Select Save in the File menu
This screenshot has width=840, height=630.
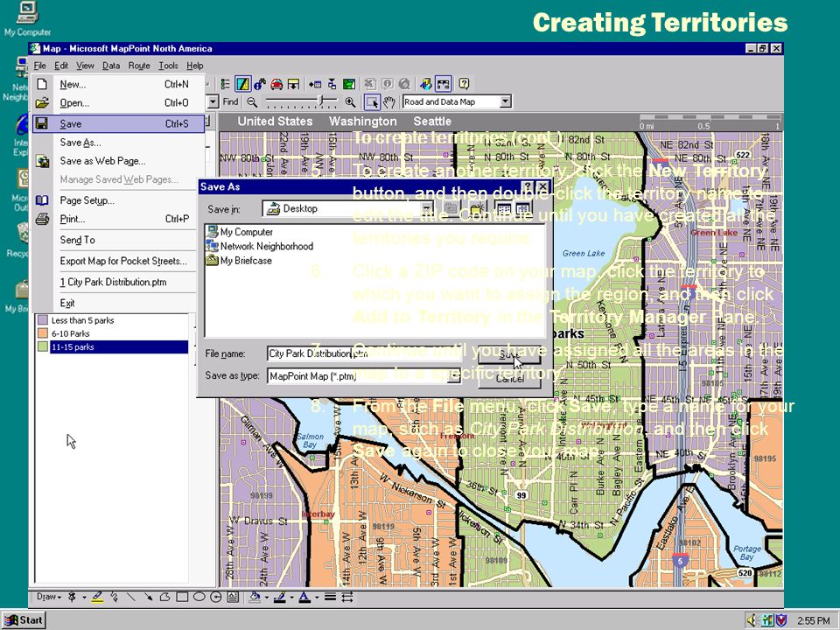pos(118,123)
